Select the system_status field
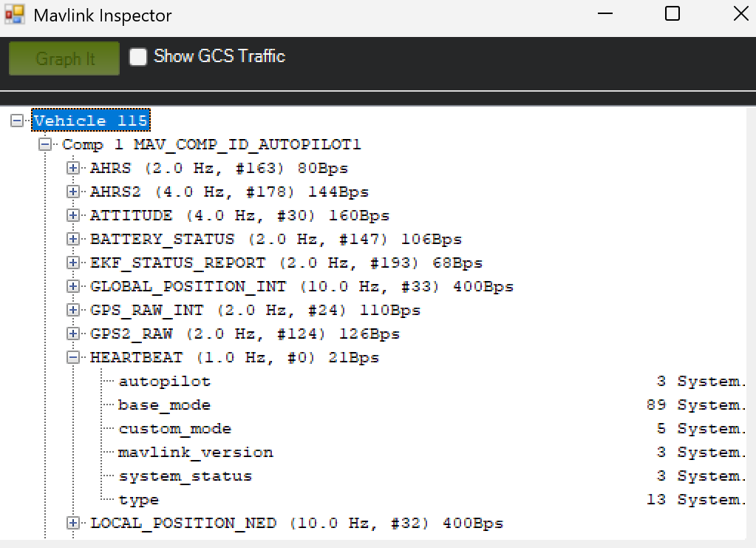 (185, 476)
